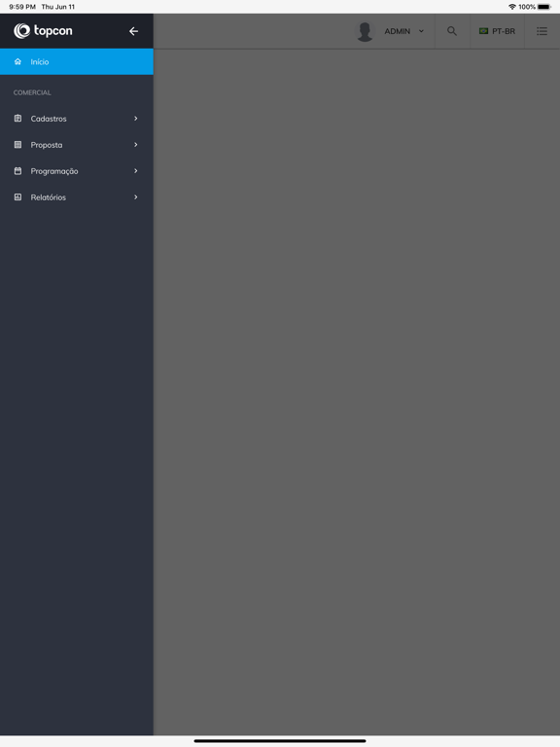Tap the 9:59 PM clock

coord(22,7)
